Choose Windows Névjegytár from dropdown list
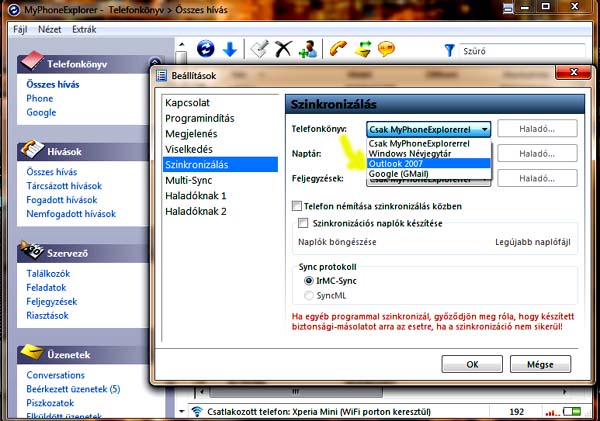The width and height of the screenshot is (600, 421). pyautogui.click(x=429, y=153)
